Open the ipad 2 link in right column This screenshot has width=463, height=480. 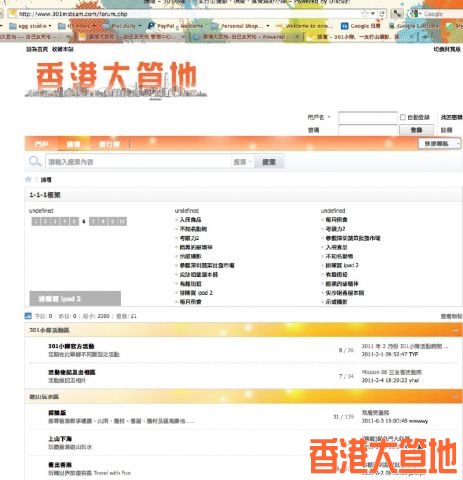click(x=342, y=265)
